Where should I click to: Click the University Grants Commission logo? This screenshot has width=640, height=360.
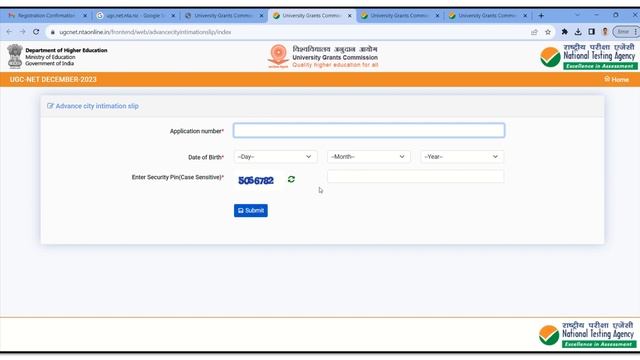click(x=323, y=56)
